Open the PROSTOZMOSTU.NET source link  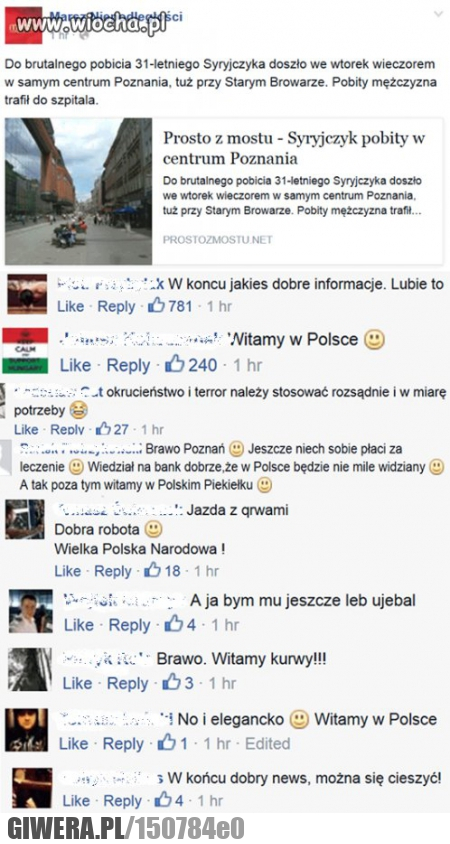[217, 240]
